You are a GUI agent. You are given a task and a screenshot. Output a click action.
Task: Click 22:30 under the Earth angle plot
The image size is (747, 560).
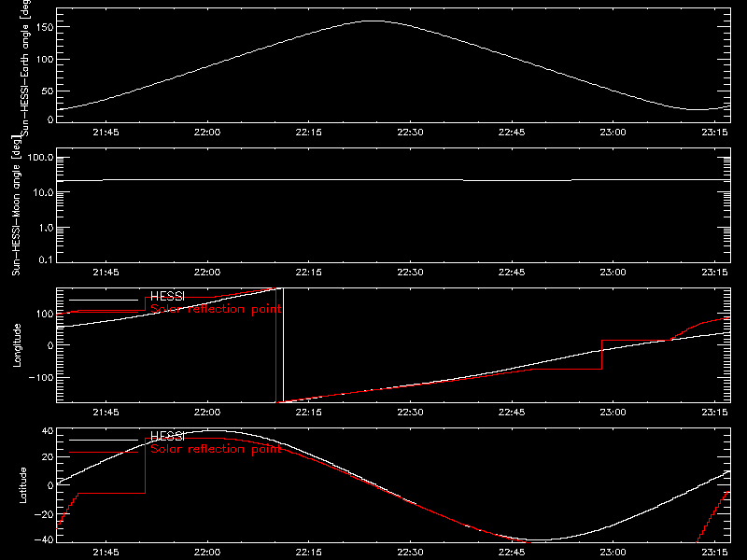[x=410, y=133]
